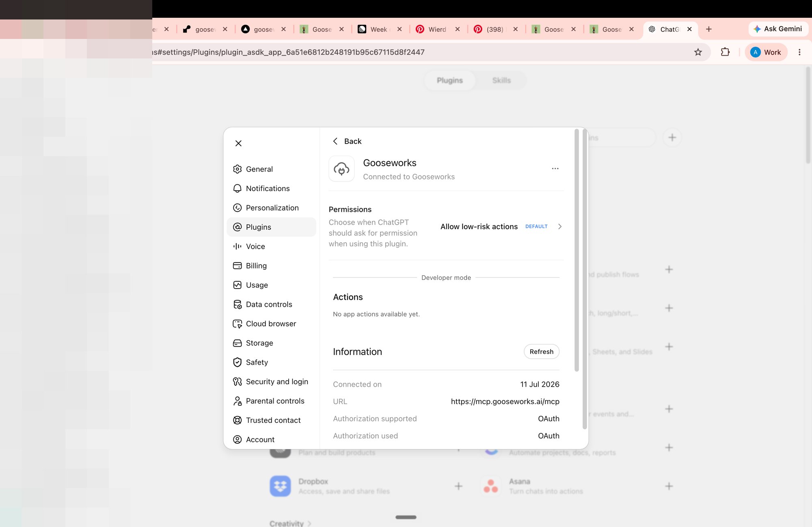The width and height of the screenshot is (812, 527).
Task: Open Storage settings
Action: [271, 343]
